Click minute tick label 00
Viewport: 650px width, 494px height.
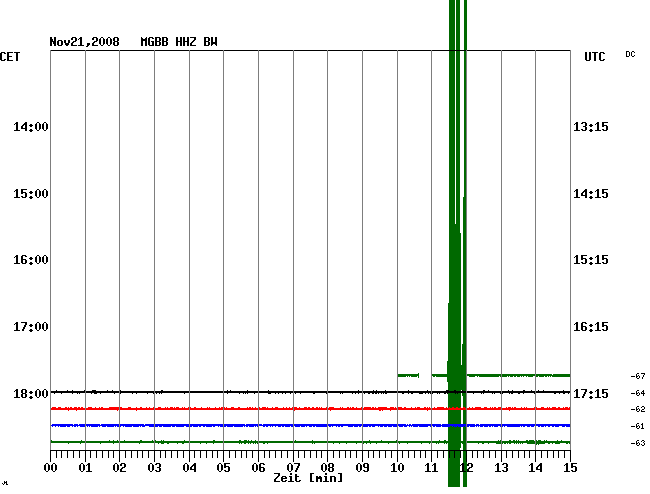(51, 468)
